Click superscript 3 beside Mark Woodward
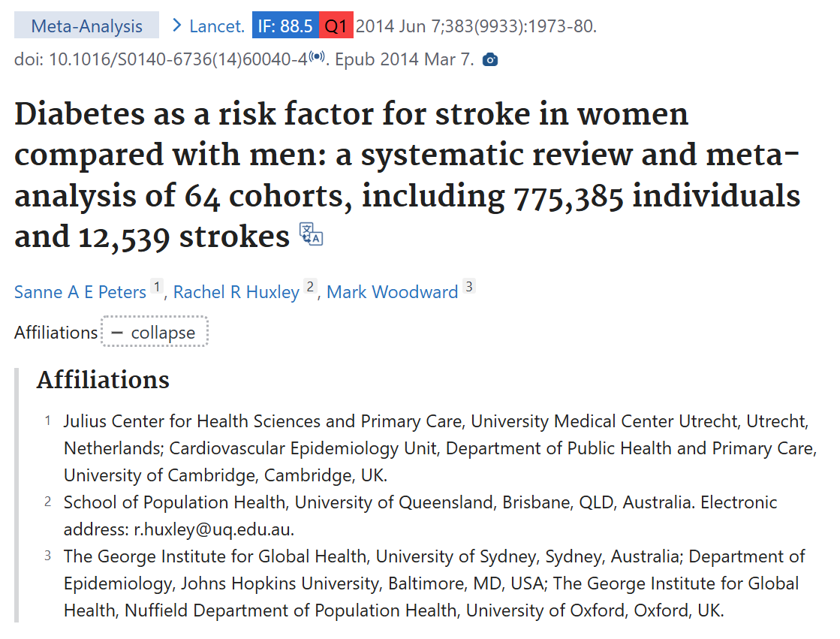This screenshot has height=639, width=840. tap(469, 287)
